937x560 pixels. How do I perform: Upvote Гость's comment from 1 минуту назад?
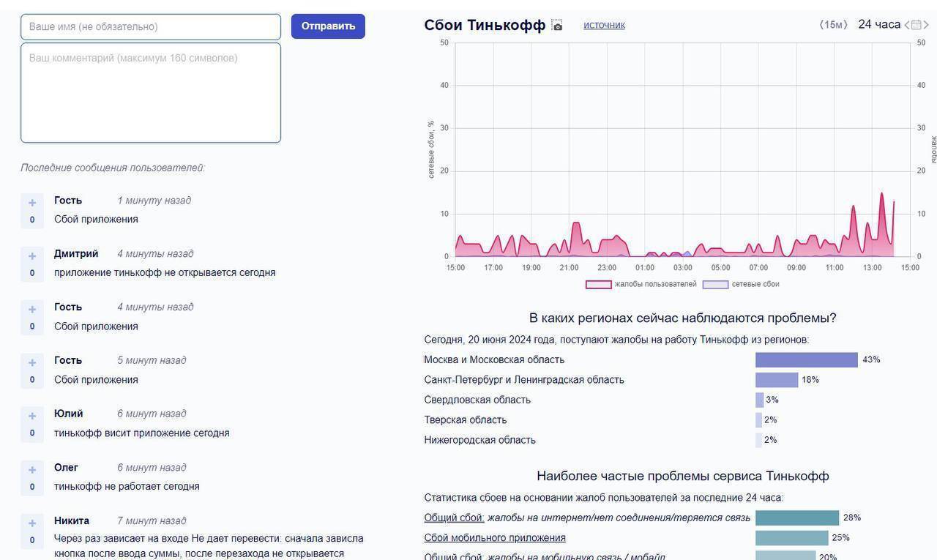pos(32,203)
